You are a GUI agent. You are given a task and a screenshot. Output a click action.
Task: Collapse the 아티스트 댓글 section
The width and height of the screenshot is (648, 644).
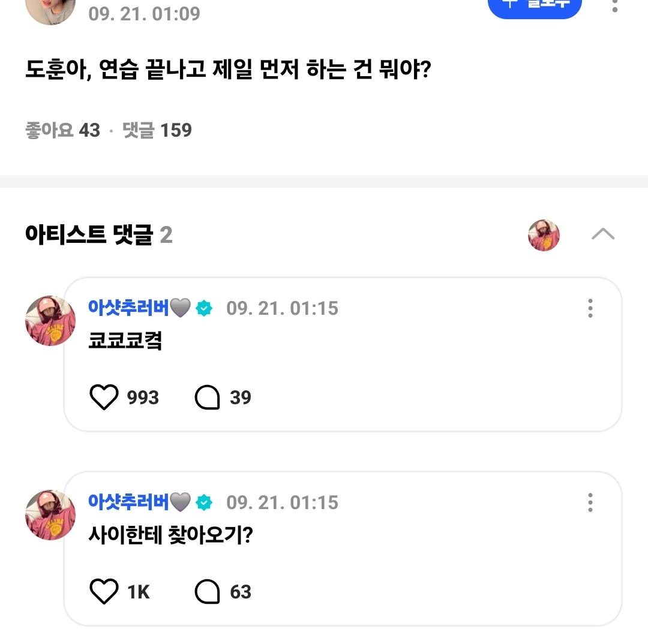point(603,234)
